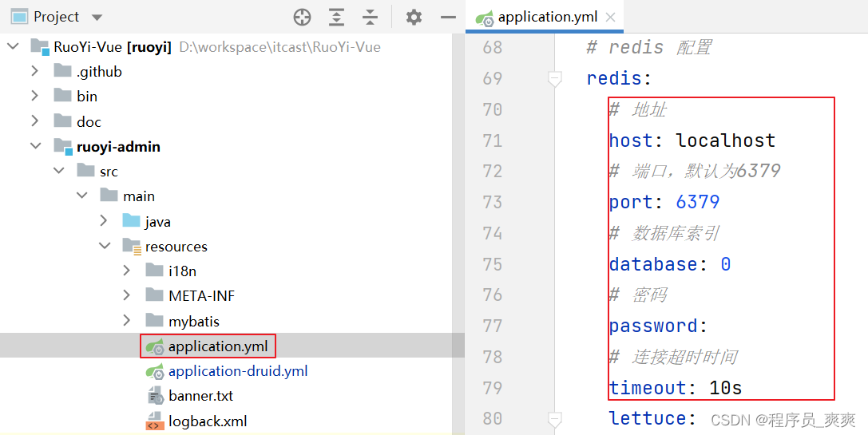Close the application.yml editor tab
Screen dimensions: 868x435
(611, 17)
